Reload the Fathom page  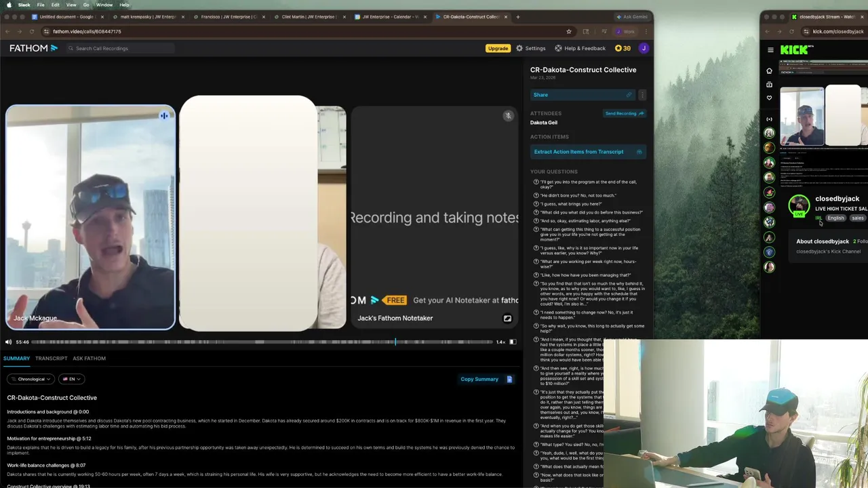(x=32, y=31)
